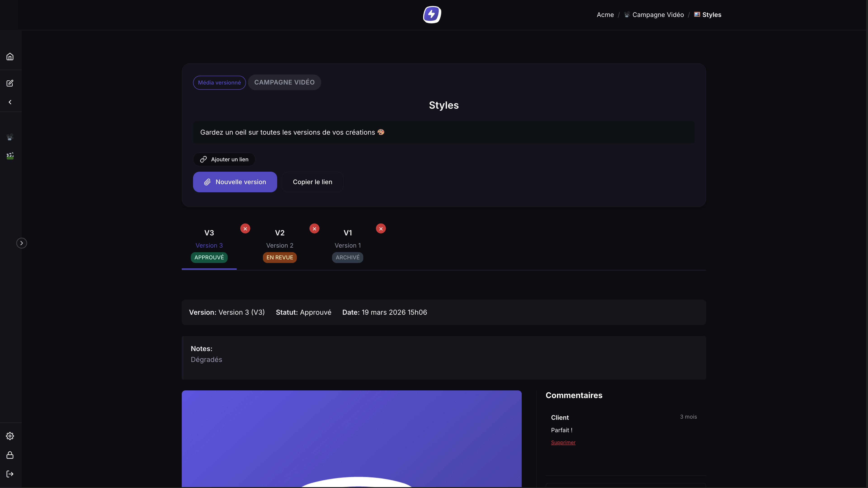Open the clapperboard project icon in sidebar

pyautogui.click(x=10, y=156)
